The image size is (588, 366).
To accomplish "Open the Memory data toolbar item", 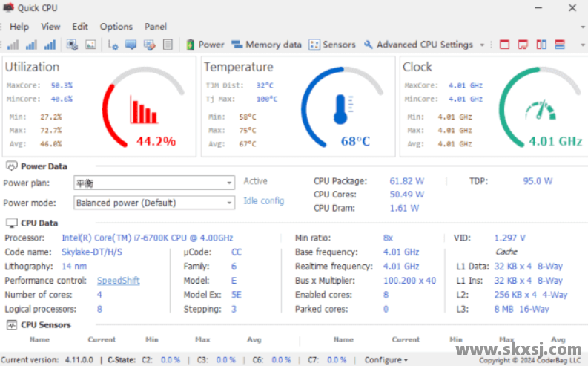I will [266, 45].
